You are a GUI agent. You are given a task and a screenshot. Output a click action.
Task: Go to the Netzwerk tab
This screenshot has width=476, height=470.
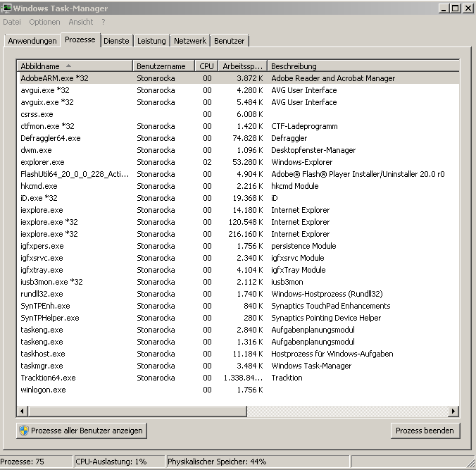click(190, 41)
